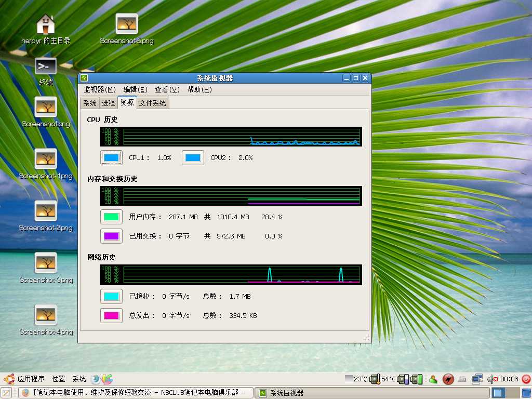Screen dimensions: 532x399
Task: Open the 监视器(M) menu
Action: pyautogui.click(x=99, y=89)
